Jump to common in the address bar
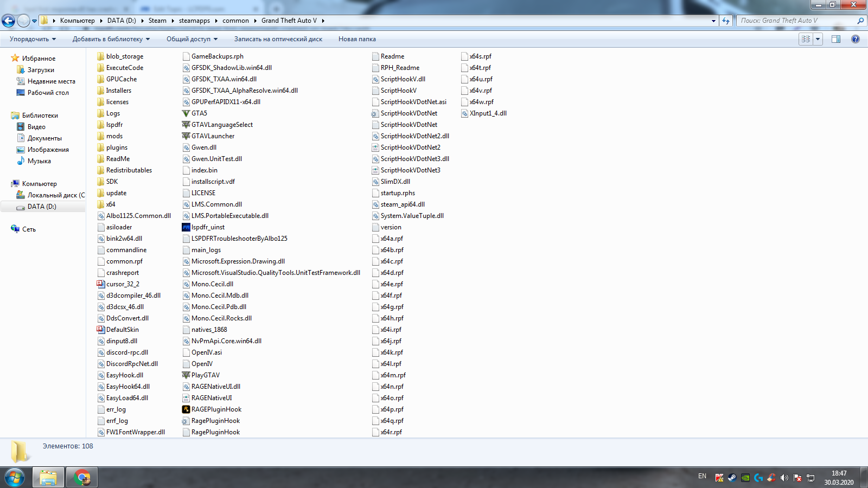The height and width of the screenshot is (488, 868). (235, 21)
